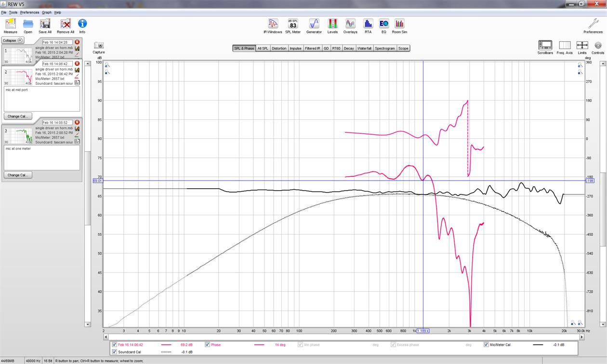Switch to the Filtered IR tab
This screenshot has width=607, height=364.
coord(313,49)
